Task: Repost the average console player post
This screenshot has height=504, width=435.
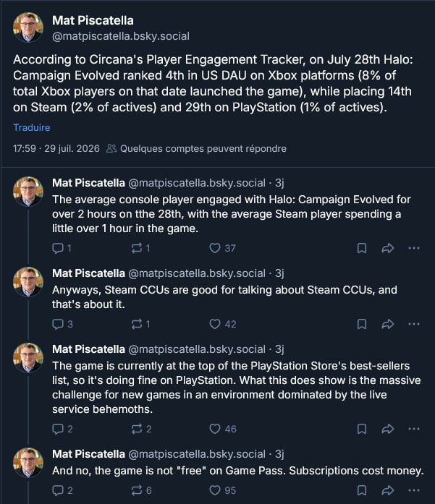Action: [141, 248]
